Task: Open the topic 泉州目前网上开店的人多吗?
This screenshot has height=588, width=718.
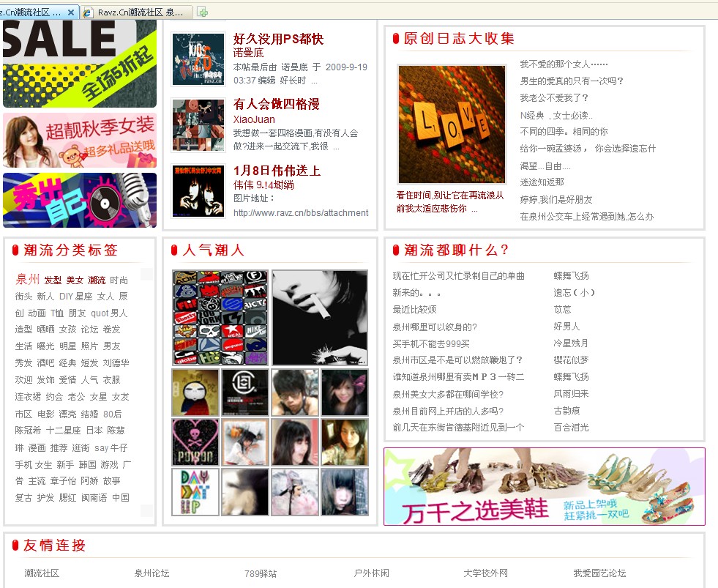Action: pyautogui.click(x=448, y=411)
